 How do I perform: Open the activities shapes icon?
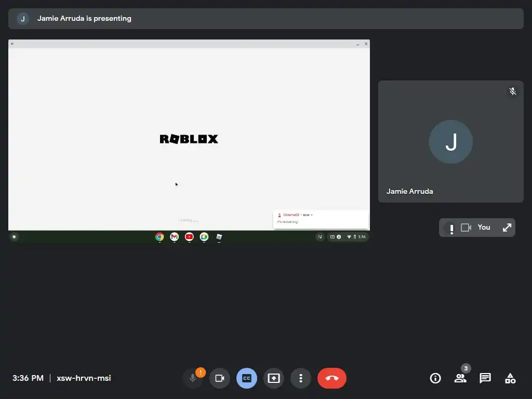click(x=510, y=378)
